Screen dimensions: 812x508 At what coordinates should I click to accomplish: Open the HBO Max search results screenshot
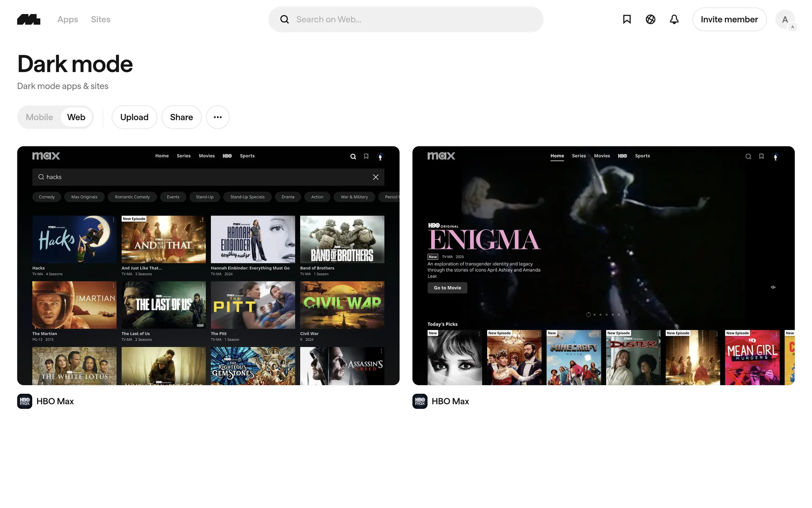pos(208,265)
